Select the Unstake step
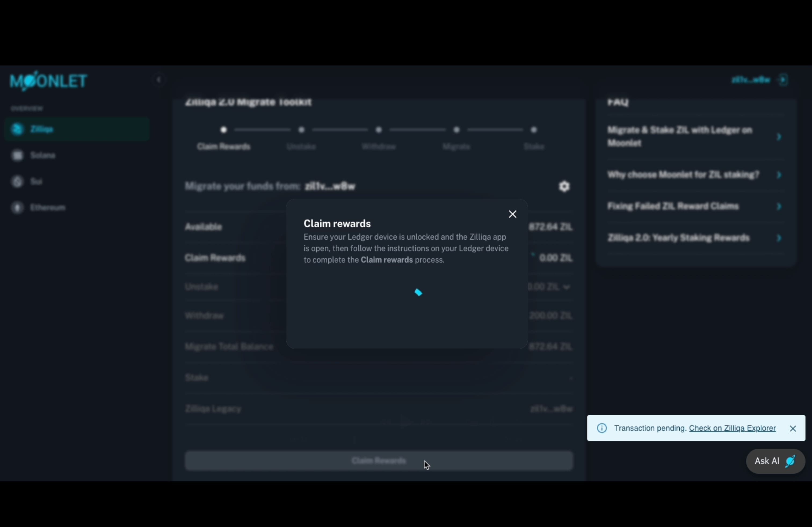The image size is (812, 527). coord(301,147)
